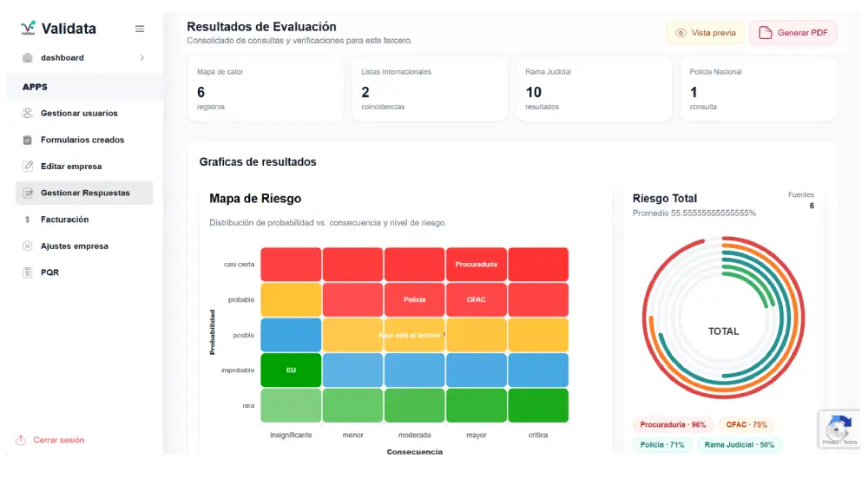Click the 'menor' axis label

point(352,436)
